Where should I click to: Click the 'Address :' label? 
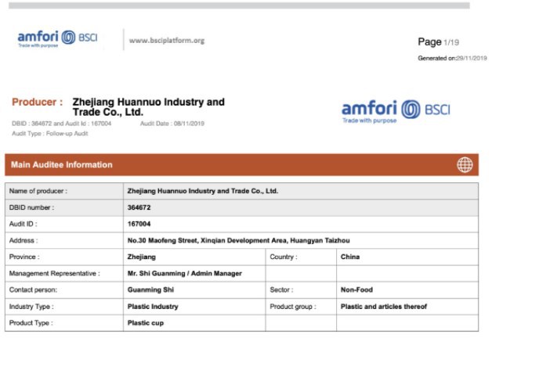(x=24, y=240)
